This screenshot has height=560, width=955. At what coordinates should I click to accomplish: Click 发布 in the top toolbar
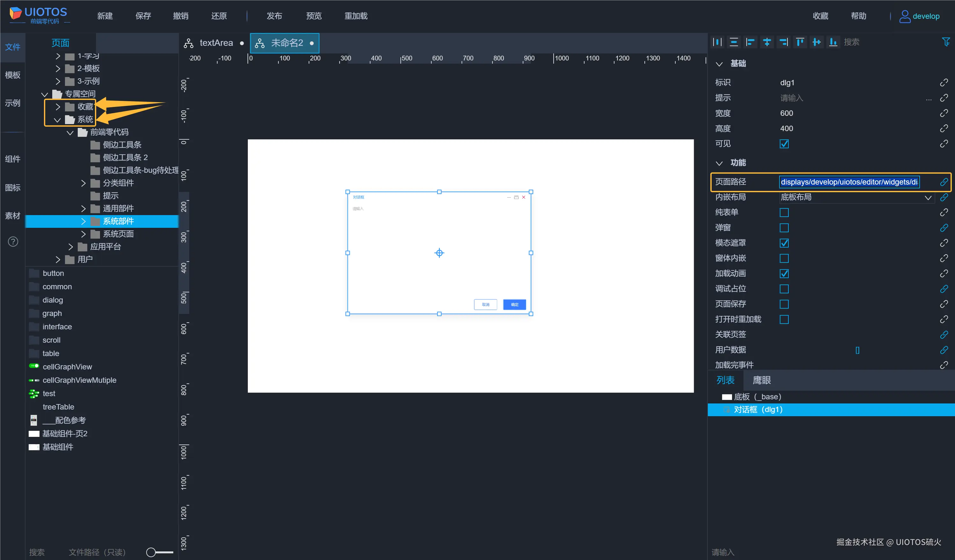(274, 16)
